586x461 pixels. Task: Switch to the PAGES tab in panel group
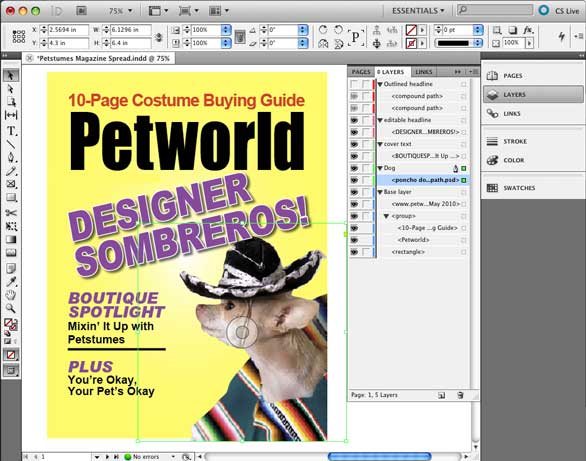(x=361, y=72)
